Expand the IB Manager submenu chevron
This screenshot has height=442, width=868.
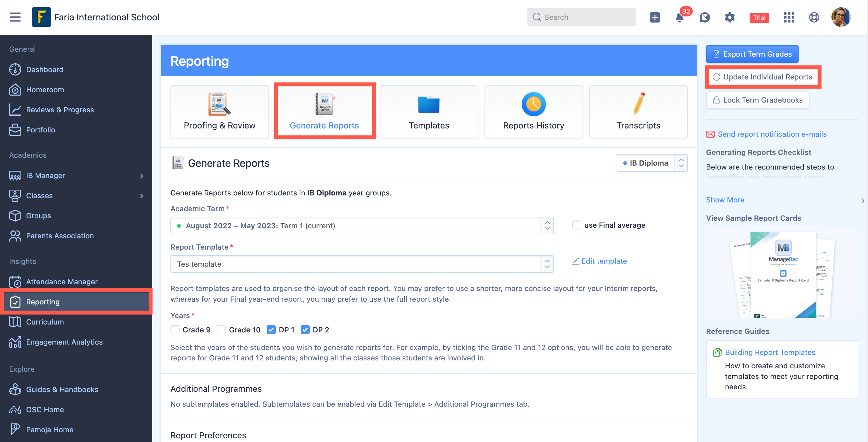click(x=142, y=176)
